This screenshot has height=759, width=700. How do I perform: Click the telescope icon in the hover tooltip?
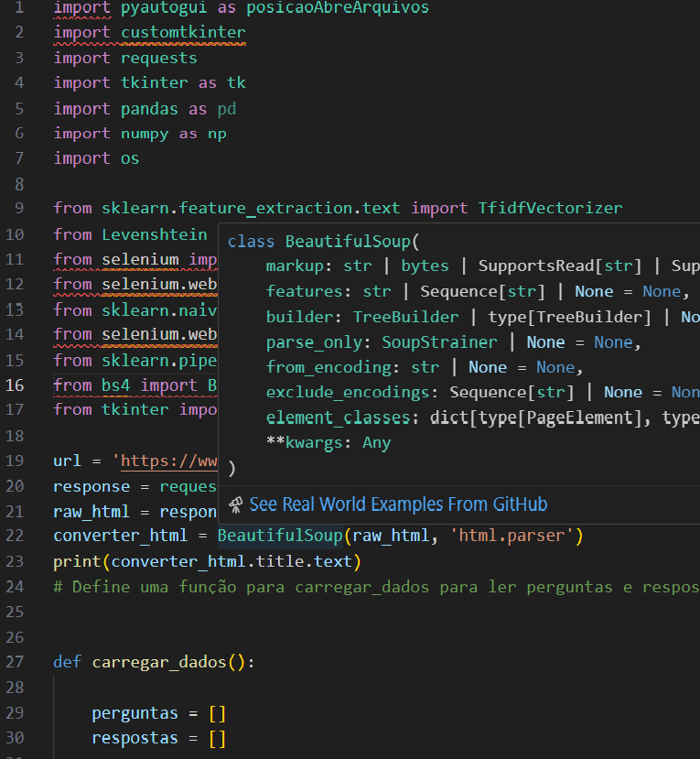coord(235,504)
